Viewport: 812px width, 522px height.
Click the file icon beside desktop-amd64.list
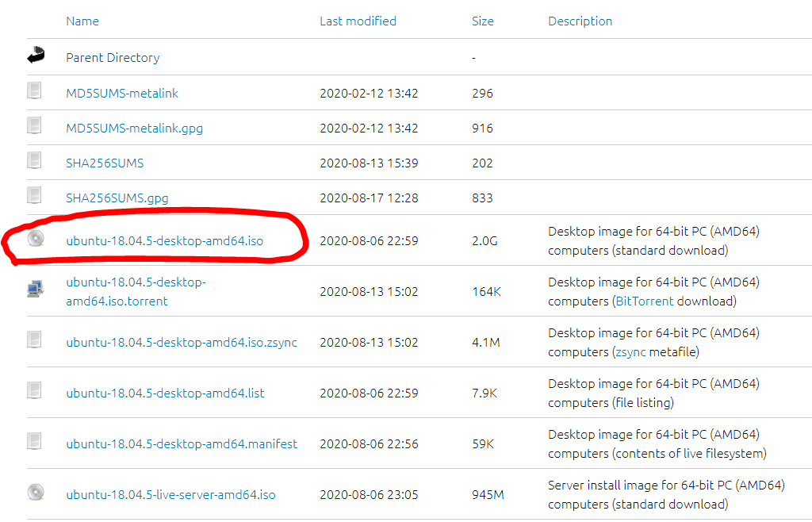34,390
